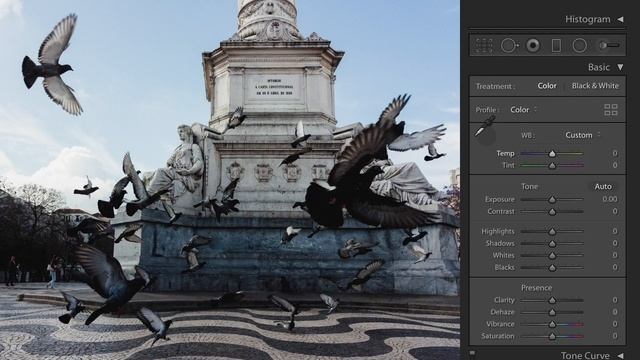Open the Profile Browser grid icon
Image resolution: width=640 pixels, height=360 pixels.
tap(611, 109)
